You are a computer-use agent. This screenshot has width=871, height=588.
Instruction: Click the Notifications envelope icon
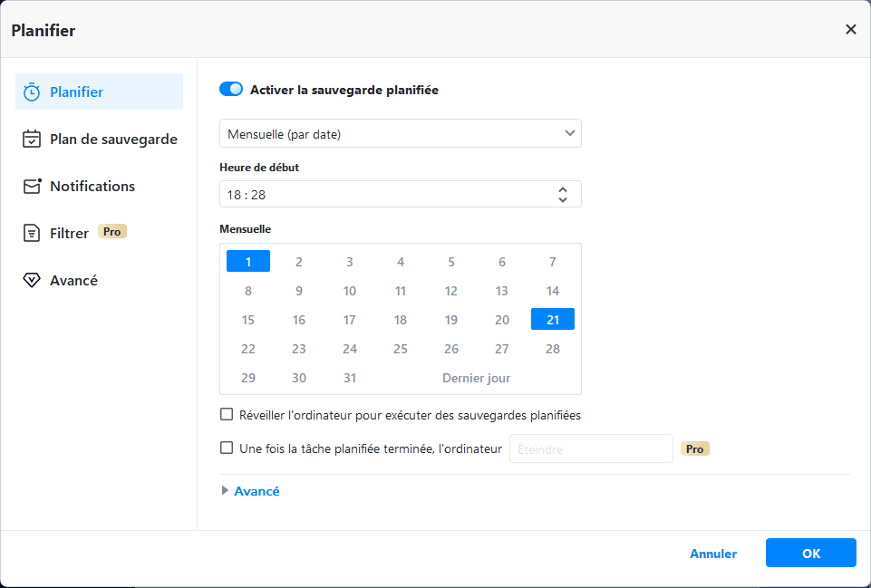point(32,187)
